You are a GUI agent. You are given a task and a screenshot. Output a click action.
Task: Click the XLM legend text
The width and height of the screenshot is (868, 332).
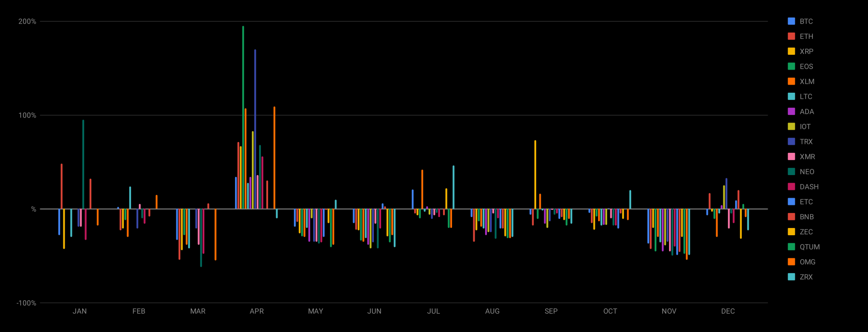pos(807,81)
